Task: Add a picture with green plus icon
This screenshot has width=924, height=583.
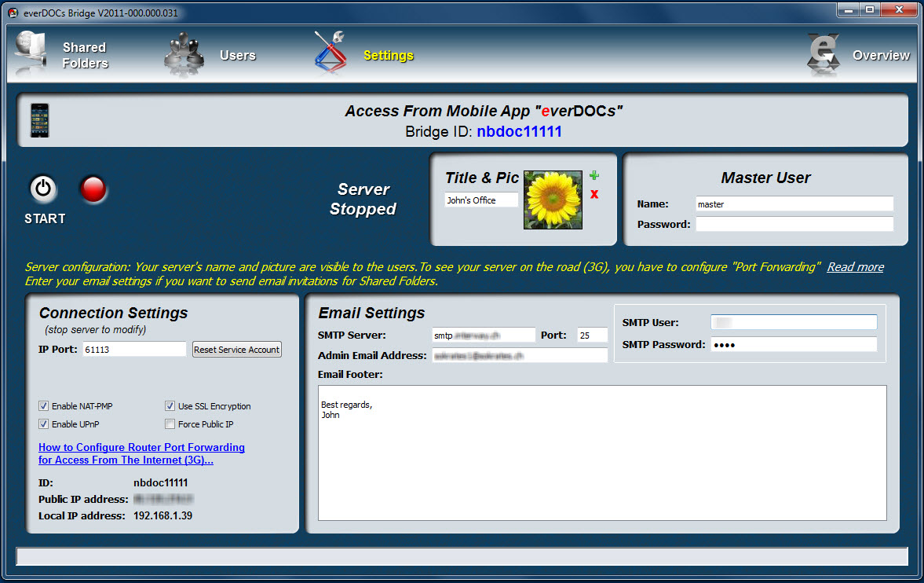Action: click(594, 175)
